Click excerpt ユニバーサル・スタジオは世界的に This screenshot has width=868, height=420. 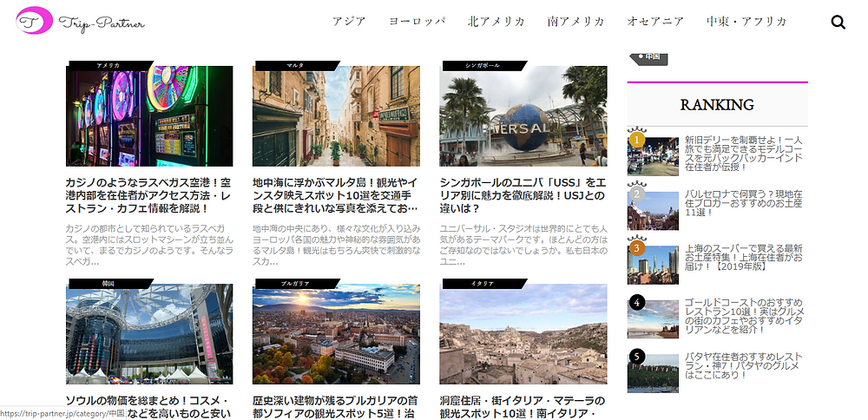coord(523,245)
